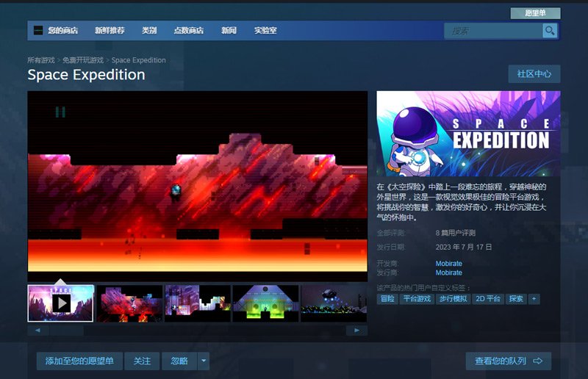This screenshot has width=588, height=379.
Task: Click the search magnifier icon
Action: 550,31
